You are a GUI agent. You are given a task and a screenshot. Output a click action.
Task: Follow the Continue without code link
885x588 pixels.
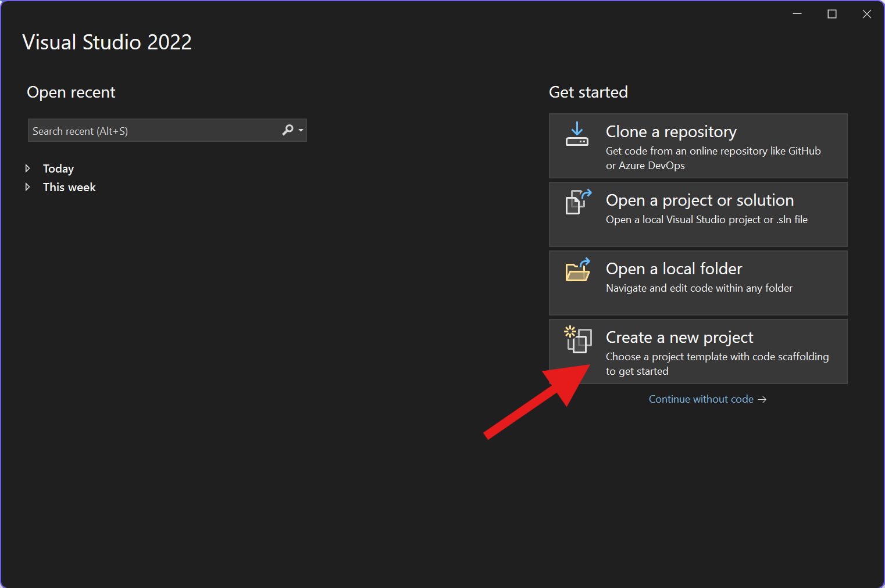tap(708, 399)
